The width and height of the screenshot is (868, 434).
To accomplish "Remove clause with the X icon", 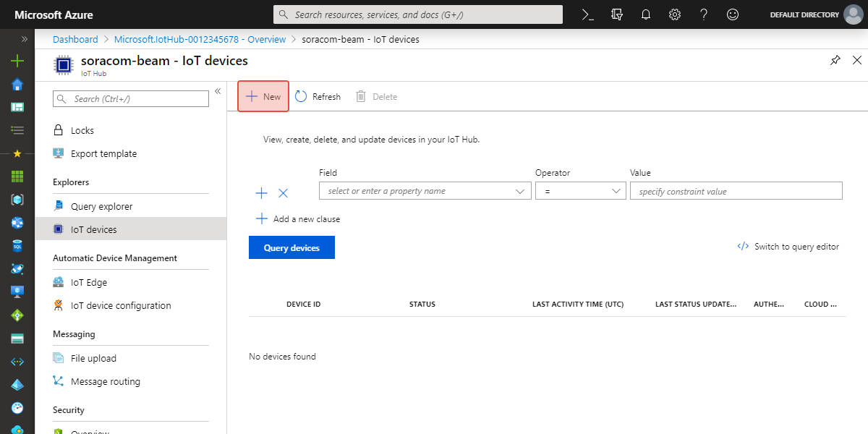I will point(284,193).
